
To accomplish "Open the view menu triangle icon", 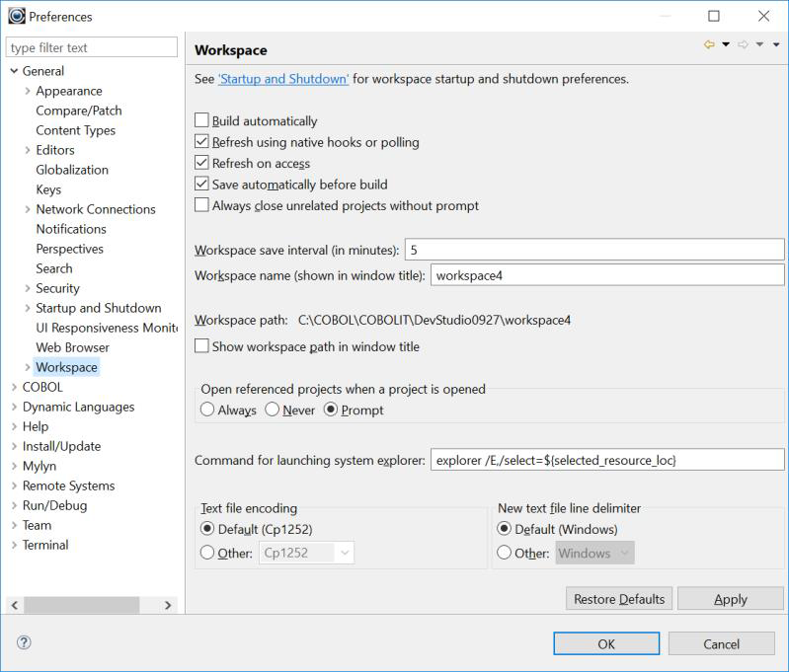I will pyautogui.click(x=776, y=44).
